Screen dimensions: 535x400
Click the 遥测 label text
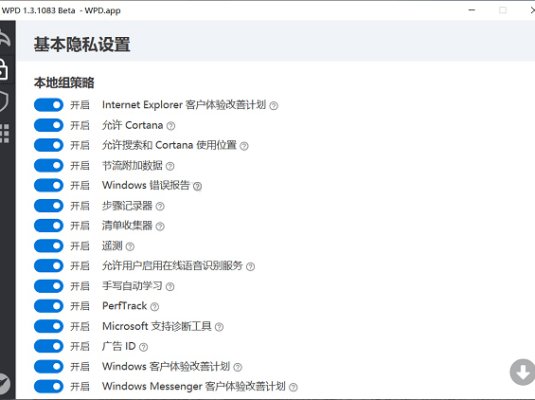click(x=112, y=246)
